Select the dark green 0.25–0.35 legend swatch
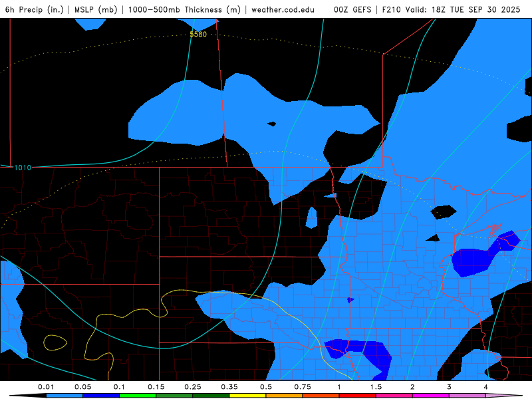The image size is (532, 399). pos(211,396)
